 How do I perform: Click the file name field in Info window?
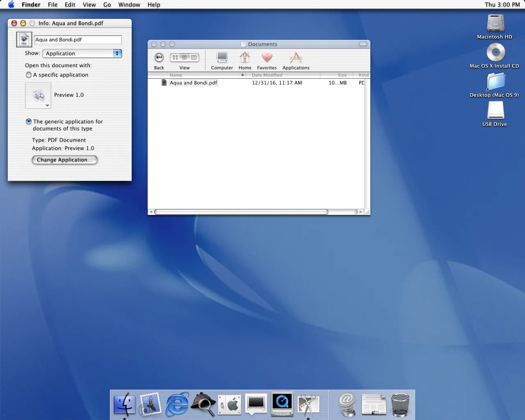[78, 39]
